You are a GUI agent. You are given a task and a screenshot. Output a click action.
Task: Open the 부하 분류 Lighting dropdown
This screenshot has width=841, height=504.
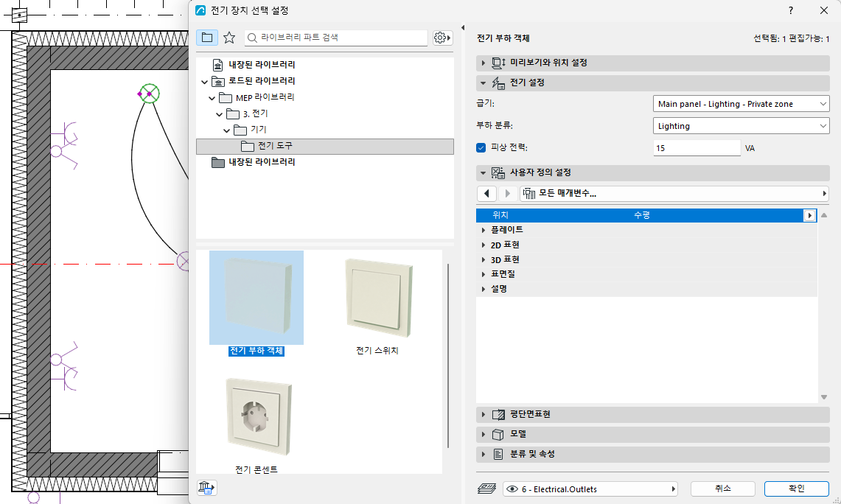[x=741, y=126]
